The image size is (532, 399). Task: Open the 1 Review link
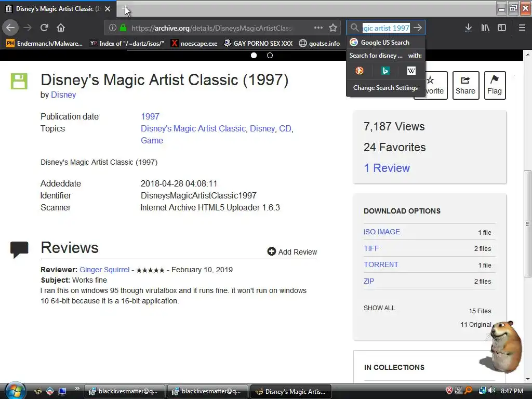(x=387, y=168)
